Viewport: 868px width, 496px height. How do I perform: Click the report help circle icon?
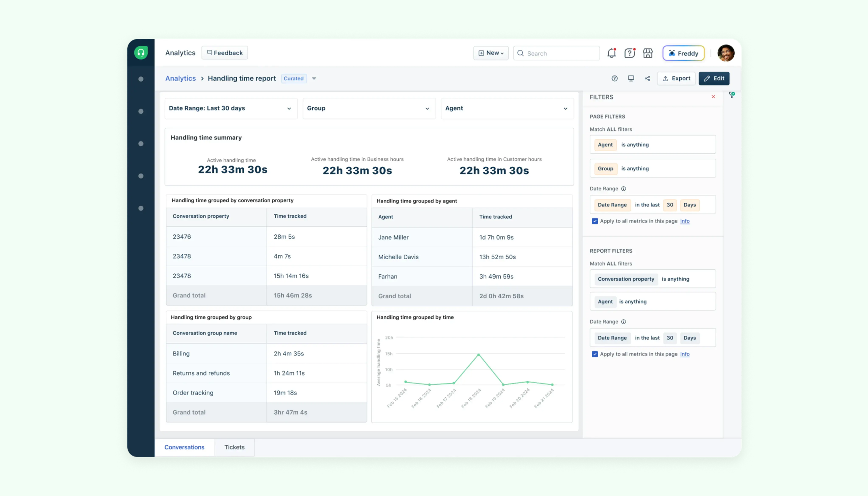pos(614,78)
